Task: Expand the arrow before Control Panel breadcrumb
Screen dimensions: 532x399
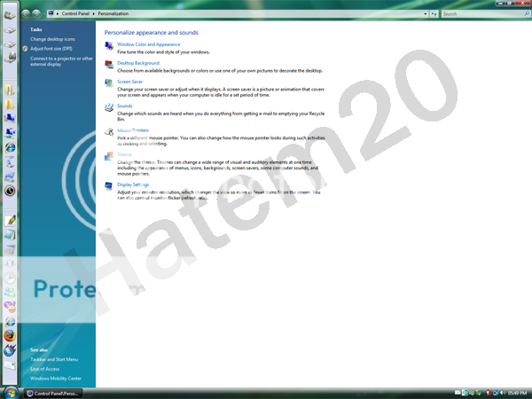Action: (x=58, y=14)
